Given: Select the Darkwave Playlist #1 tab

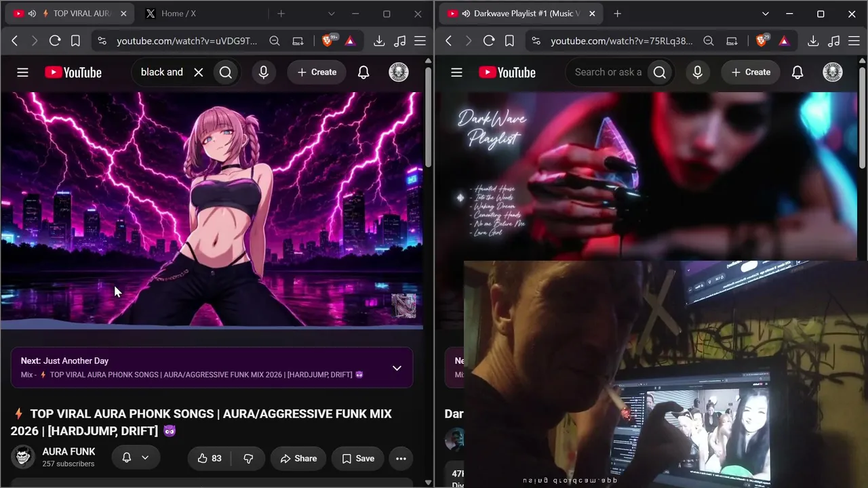Looking at the screenshot, I should pyautogui.click(x=521, y=14).
